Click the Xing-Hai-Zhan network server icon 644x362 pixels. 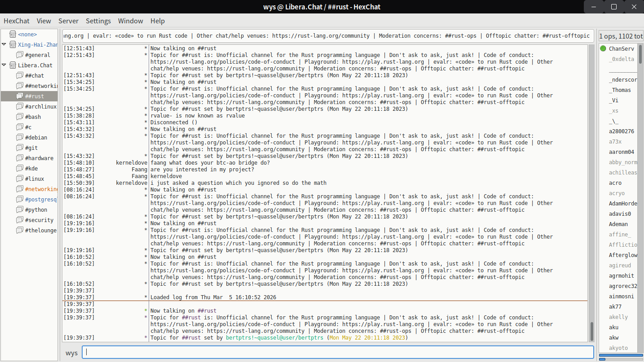13,44
